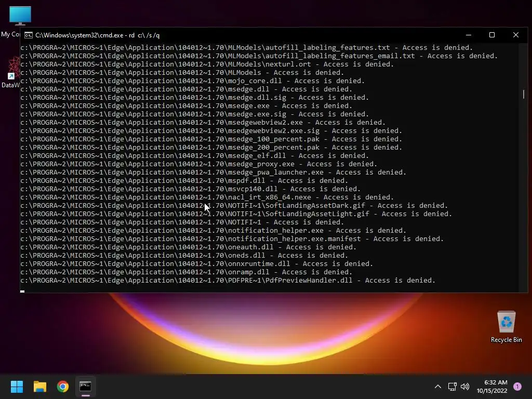The width and height of the screenshot is (532, 399).
Task: Click the line with oneauth.dll
Action: (x=188, y=247)
